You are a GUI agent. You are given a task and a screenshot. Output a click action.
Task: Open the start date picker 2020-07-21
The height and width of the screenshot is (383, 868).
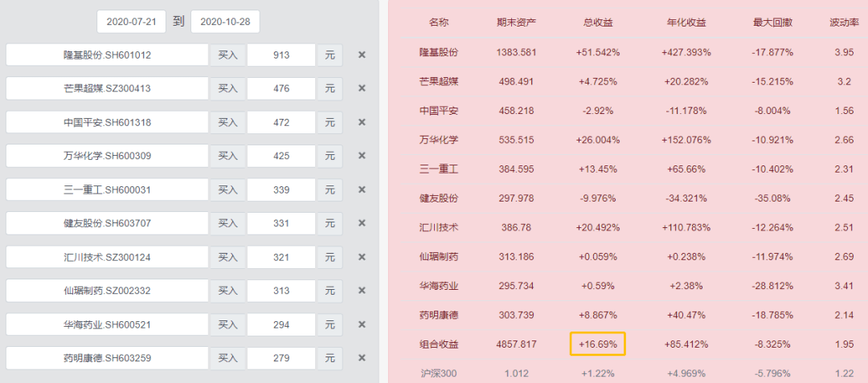pyautogui.click(x=131, y=22)
